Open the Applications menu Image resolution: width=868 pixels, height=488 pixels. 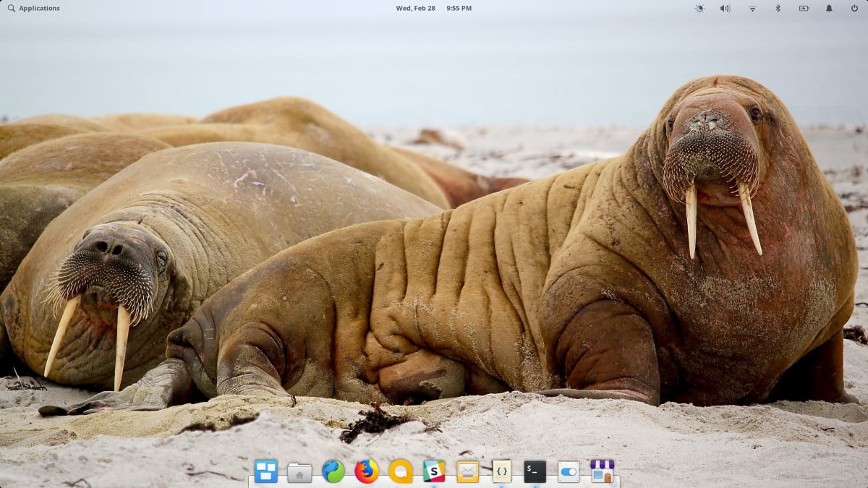click(x=29, y=8)
